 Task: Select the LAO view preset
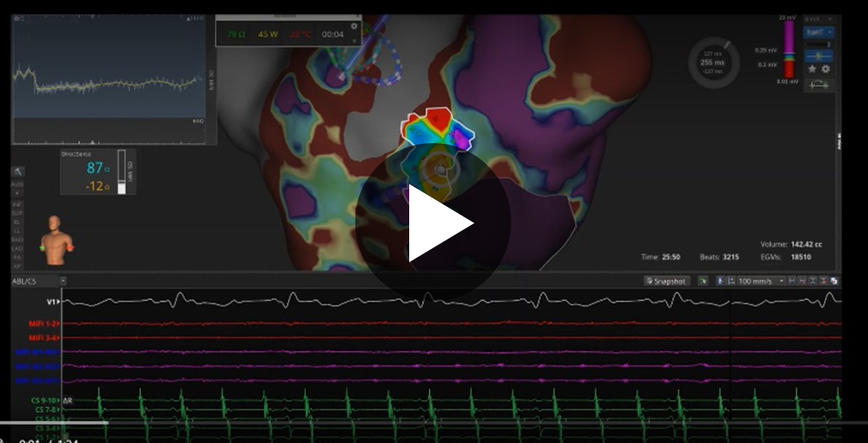click(x=18, y=248)
